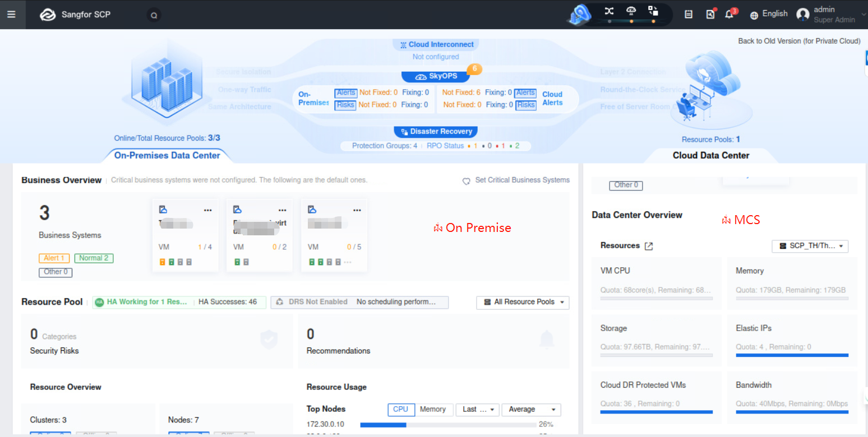Toggle the Other 0 tag under Business Systems
Viewport: 868px width, 437px height.
(x=56, y=272)
